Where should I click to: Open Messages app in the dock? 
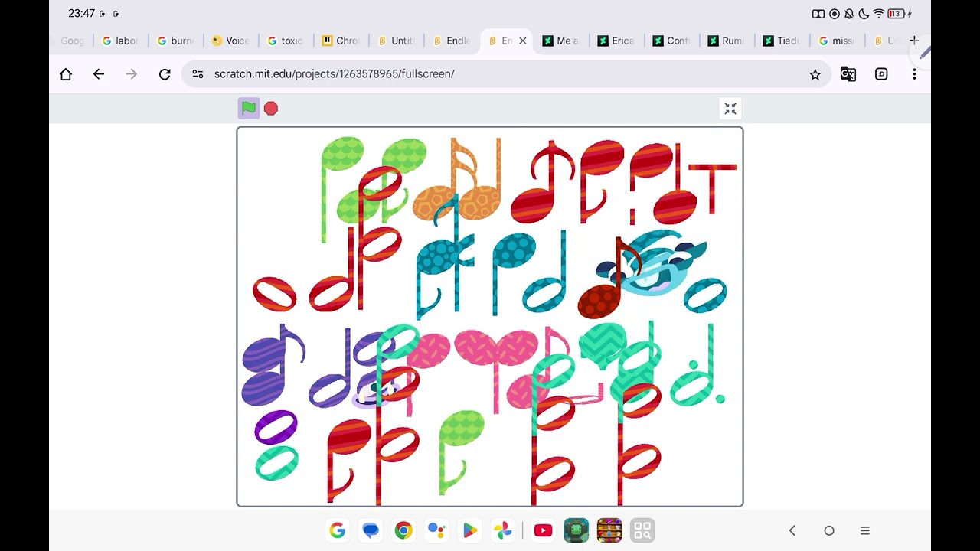click(371, 530)
